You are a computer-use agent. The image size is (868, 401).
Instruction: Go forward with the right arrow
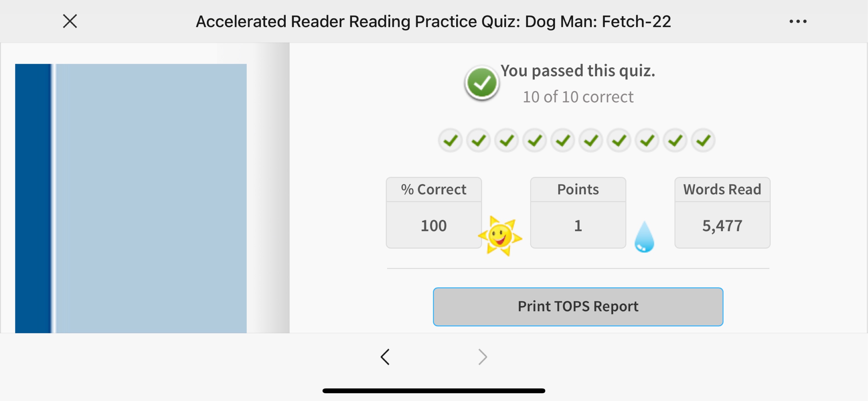click(x=483, y=357)
